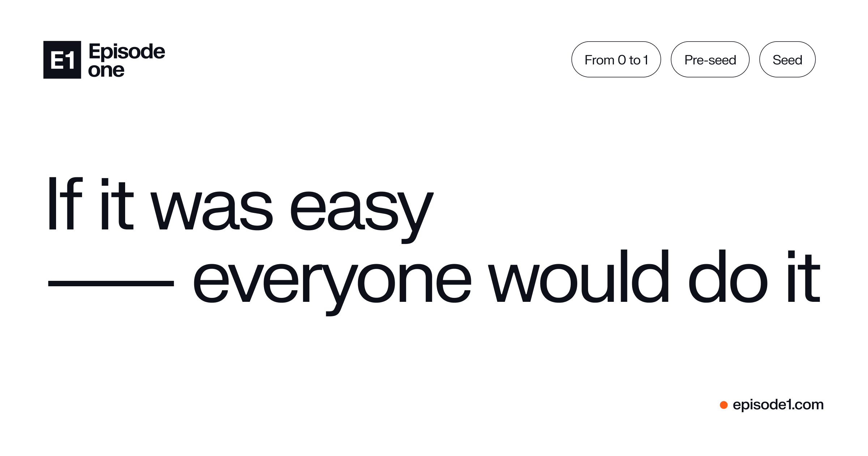Click "one" beneath Episode in the logo
This screenshot has height=456, width=868.
click(x=106, y=70)
